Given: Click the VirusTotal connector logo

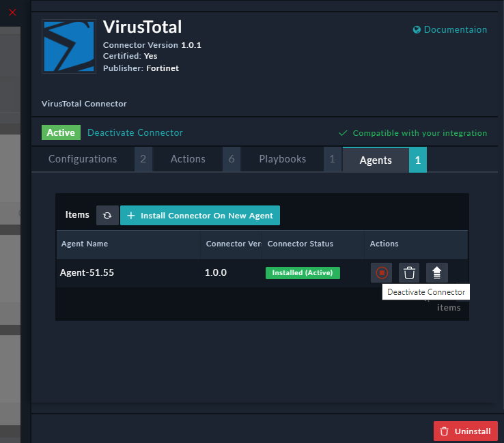Looking at the screenshot, I should click(69, 46).
